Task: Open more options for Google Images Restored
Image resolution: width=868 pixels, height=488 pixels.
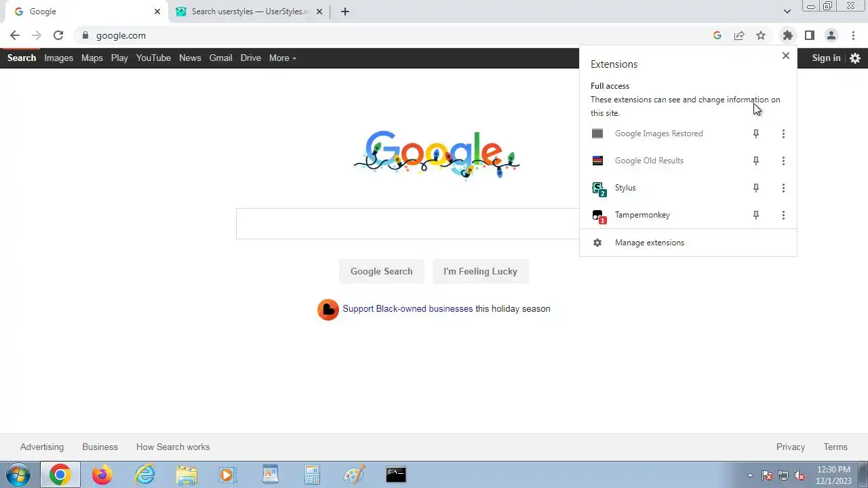Action: coord(783,134)
